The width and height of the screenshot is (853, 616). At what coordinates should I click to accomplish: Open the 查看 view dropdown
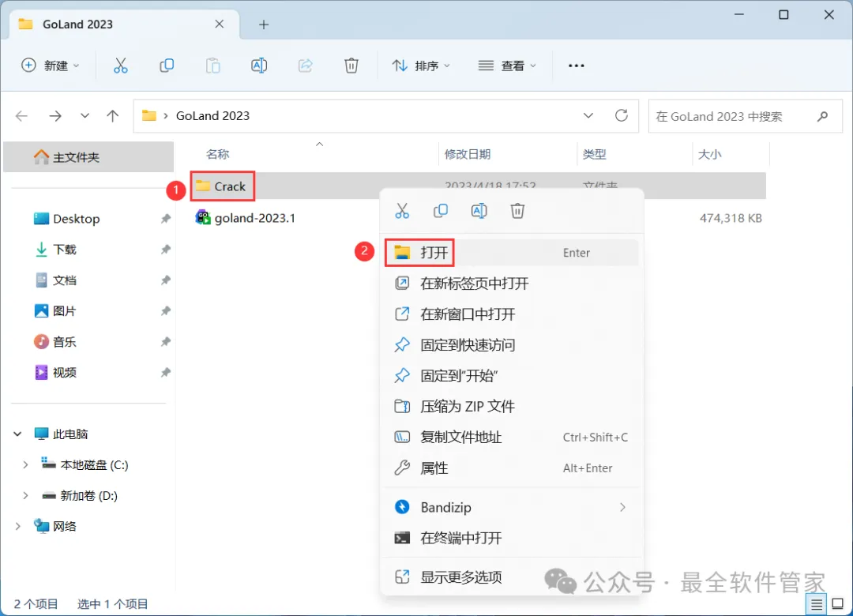click(x=507, y=66)
